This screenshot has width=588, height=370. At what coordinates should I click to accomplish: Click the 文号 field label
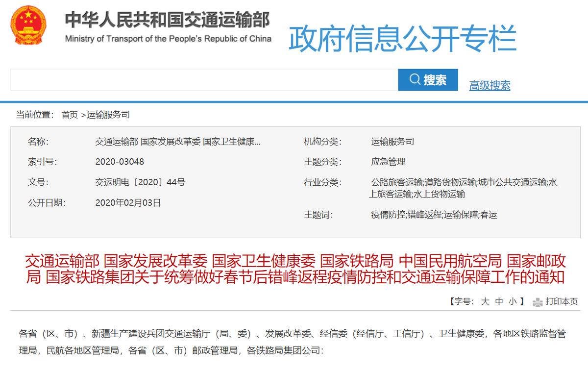[38, 182]
